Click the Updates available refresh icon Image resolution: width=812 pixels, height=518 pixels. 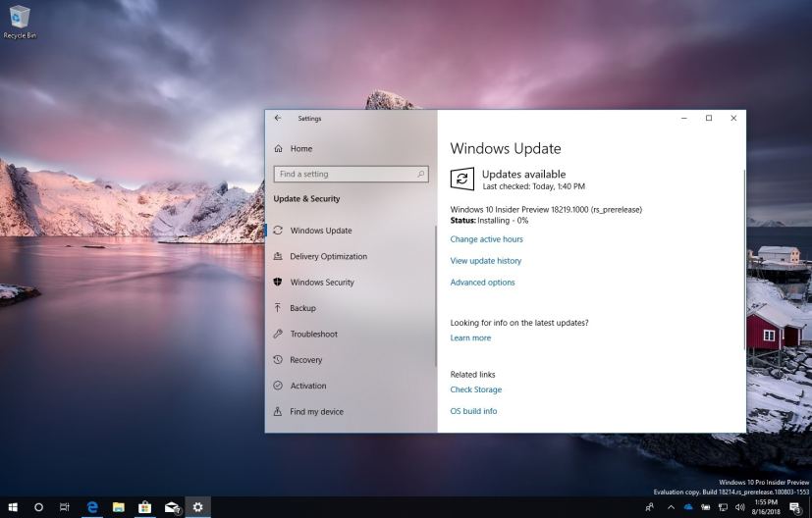point(461,180)
